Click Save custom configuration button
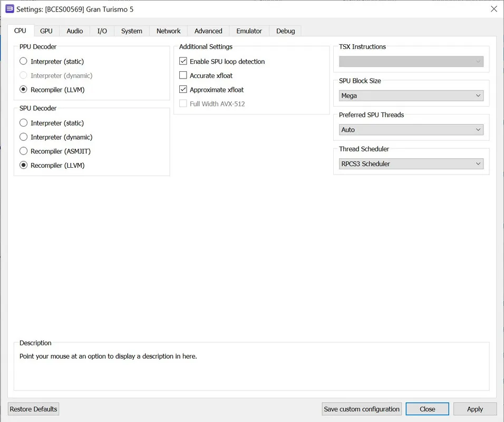The image size is (504, 422). 362,409
